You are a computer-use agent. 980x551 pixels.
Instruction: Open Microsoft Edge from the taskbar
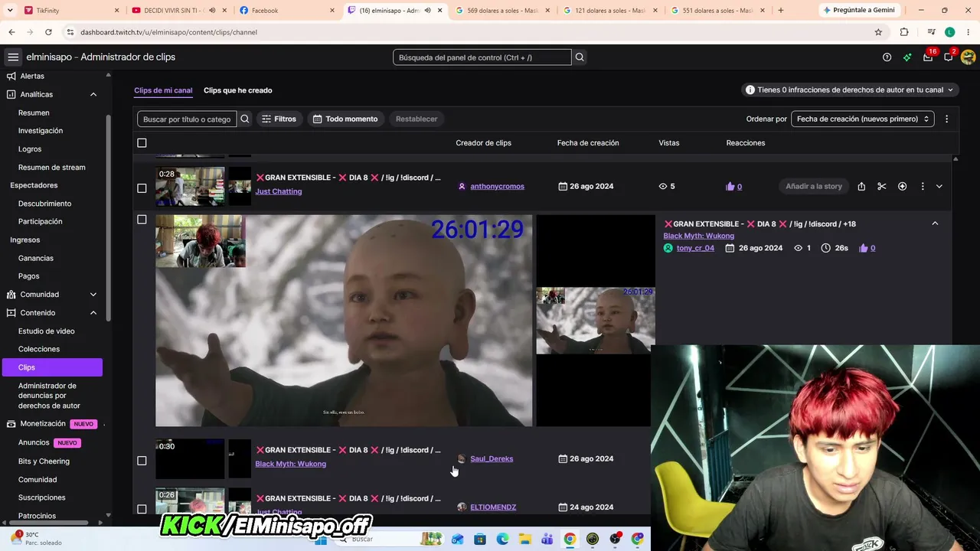502,540
